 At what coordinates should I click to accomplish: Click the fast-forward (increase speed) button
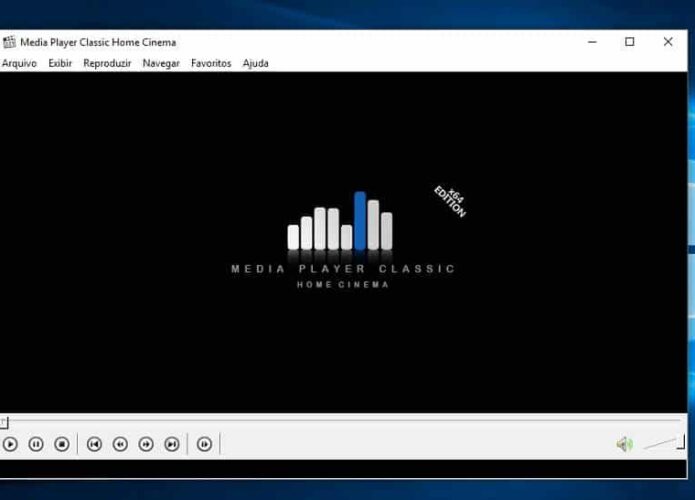click(x=146, y=444)
